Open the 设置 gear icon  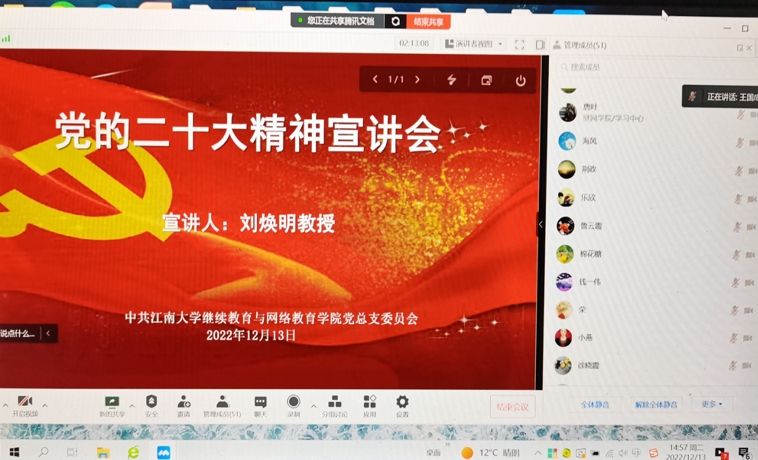402,404
